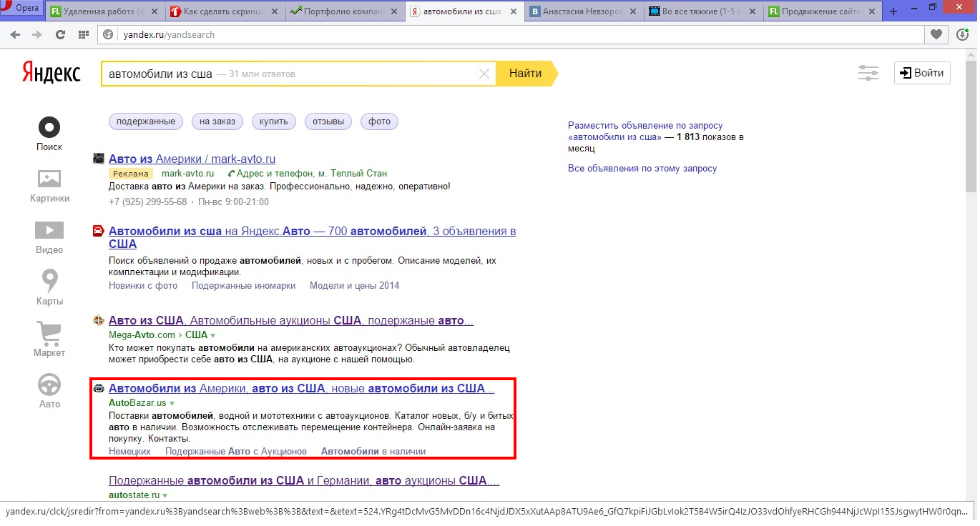Switch to 'Продвижение сайтов' tab
The width and height of the screenshot is (980, 526).
823,11
